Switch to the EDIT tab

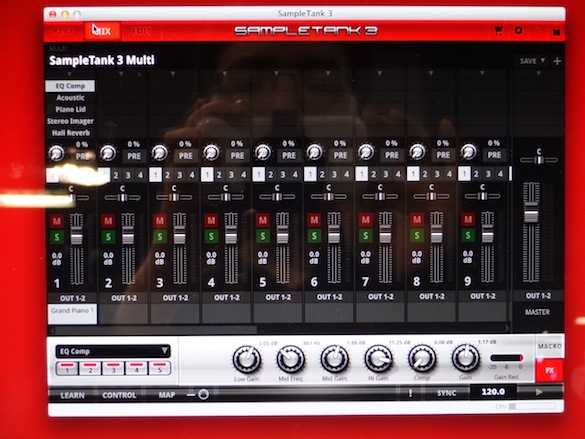(x=141, y=31)
